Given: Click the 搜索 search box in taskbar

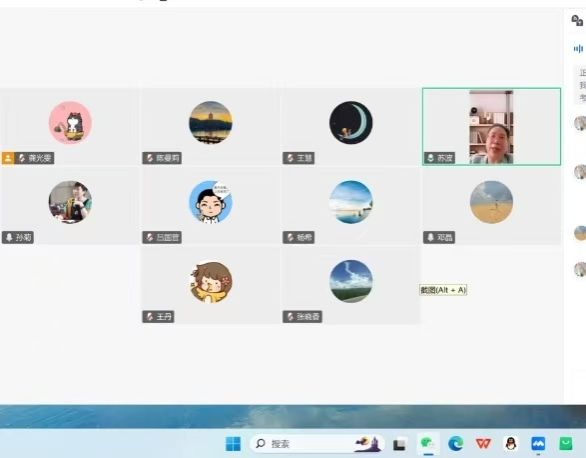Looking at the screenshot, I should coord(317,444).
